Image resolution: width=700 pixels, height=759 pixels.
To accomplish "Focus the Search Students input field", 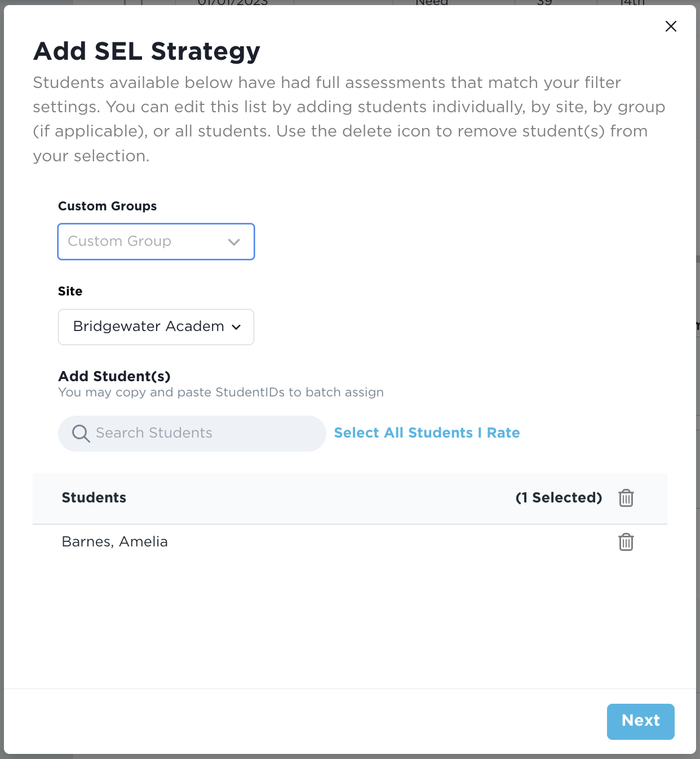I will pyautogui.click(x=203, y=433).
